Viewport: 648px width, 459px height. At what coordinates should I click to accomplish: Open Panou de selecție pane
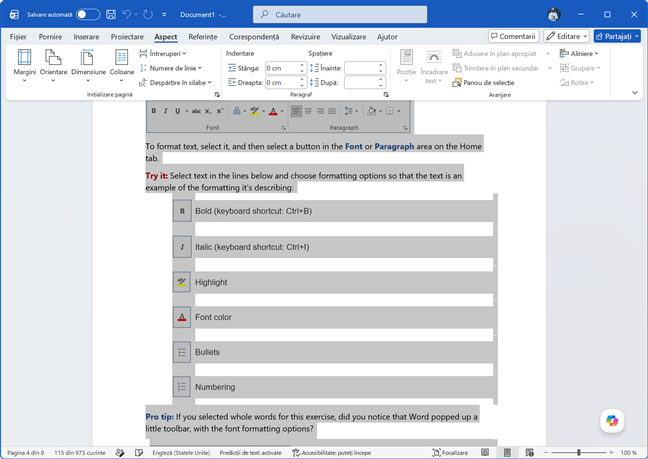tap(483, 83)
